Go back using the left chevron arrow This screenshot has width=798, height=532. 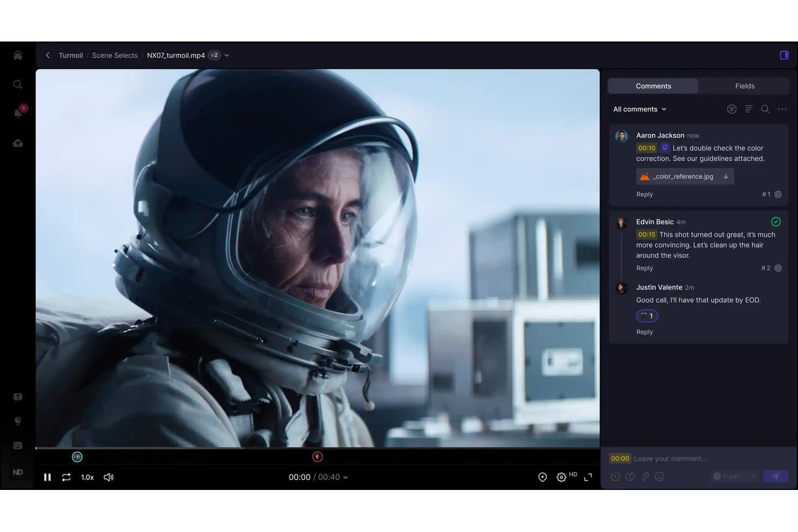pyautogui.click(x=47, y=55)
